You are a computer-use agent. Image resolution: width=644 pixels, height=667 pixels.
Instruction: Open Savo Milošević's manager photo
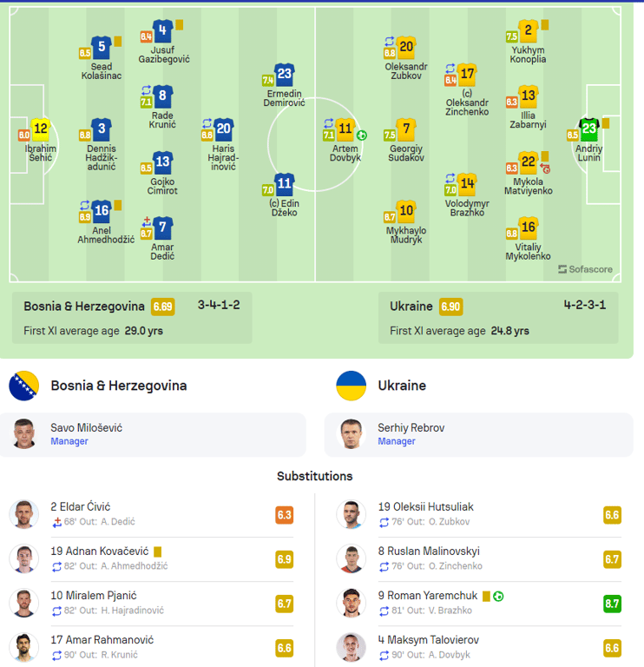pyautogui.click(x=24, y=434)
